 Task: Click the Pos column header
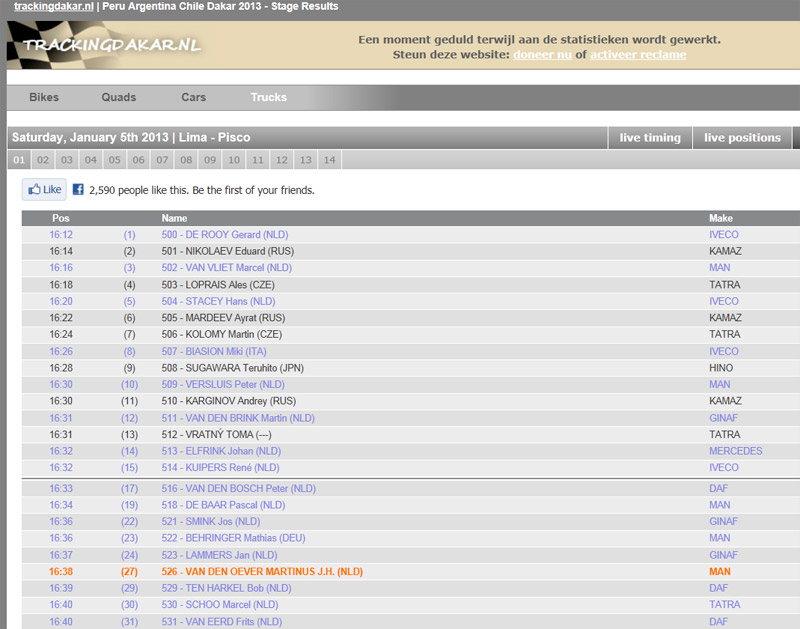[x=61, y=218]
